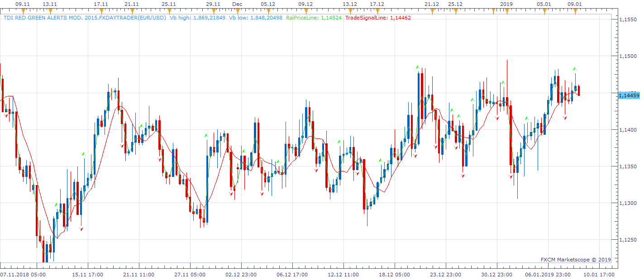Click the 18.12 05:00 time axis label
Screen dimensions: 644x280
[x=395, y=275]
